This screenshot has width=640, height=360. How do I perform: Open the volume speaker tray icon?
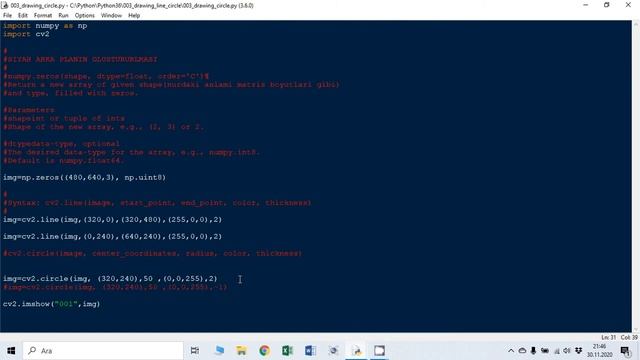coord(567,351)
